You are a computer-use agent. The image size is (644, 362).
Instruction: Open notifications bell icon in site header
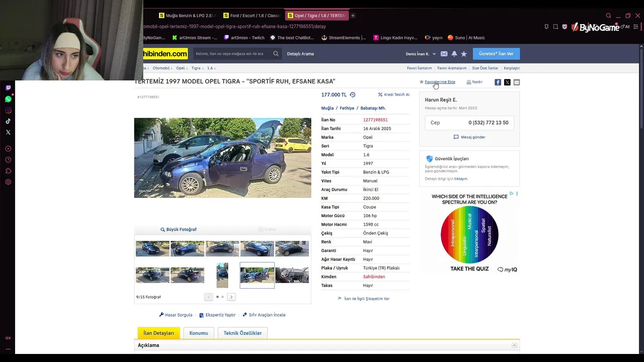pos(454,54)
